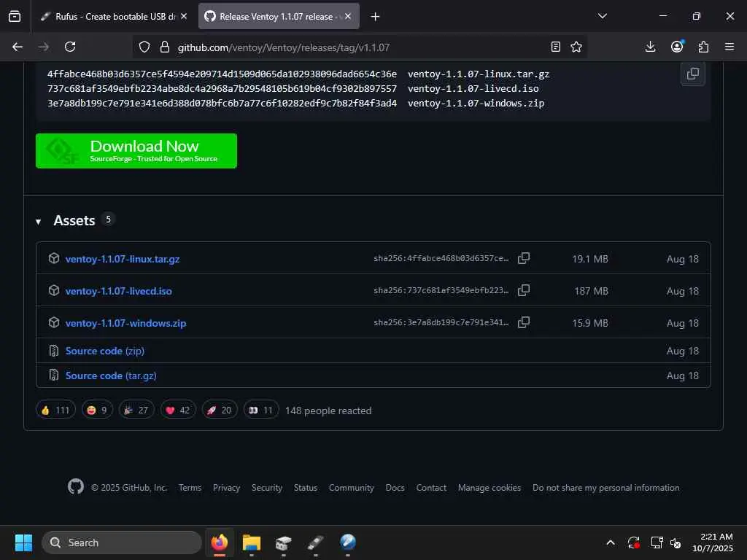747x560 pixels.
Task: Copy the checksum code block contents
Action: (x=693, y=74)
